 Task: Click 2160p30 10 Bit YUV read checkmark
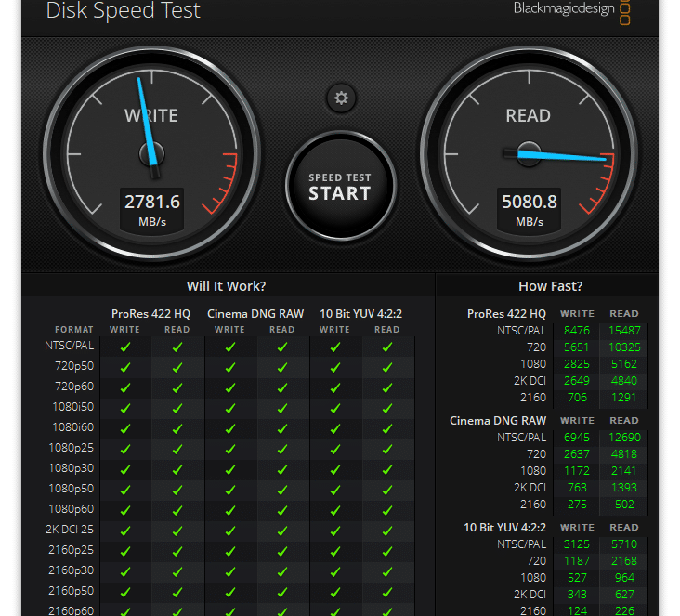point(387,571)
